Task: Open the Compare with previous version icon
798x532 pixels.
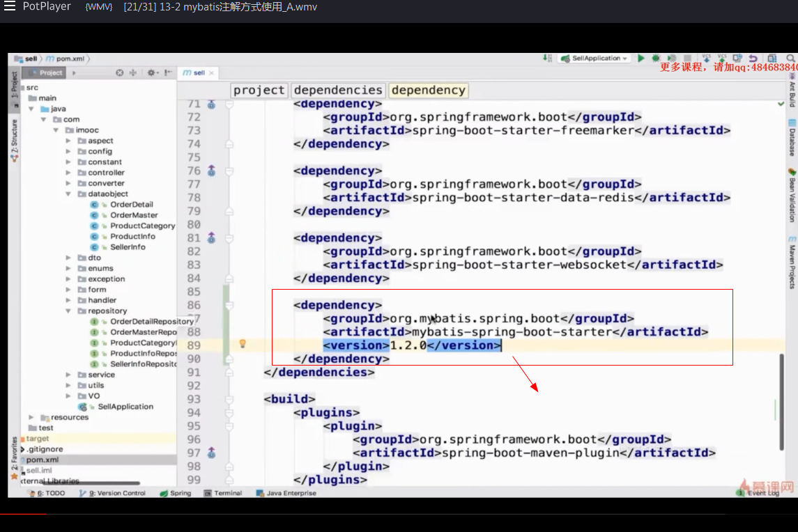Action: 737,58
